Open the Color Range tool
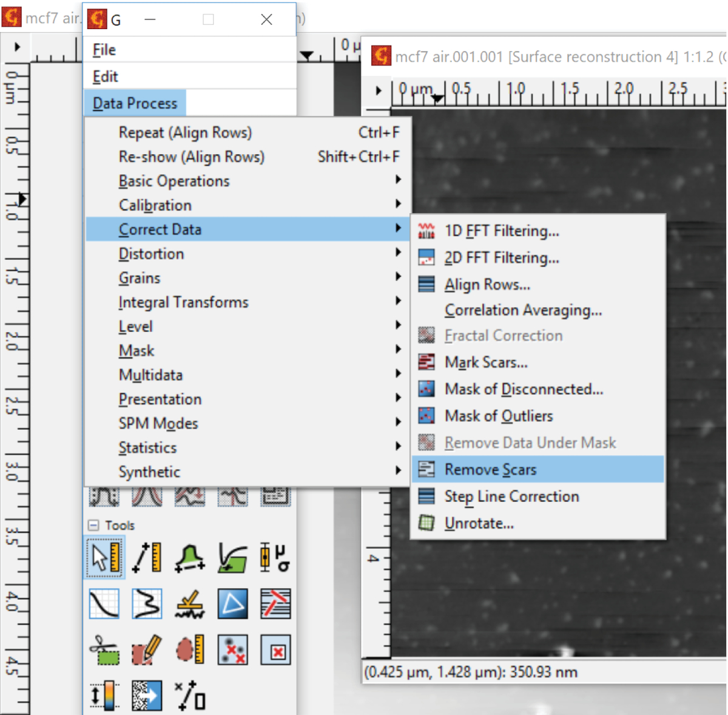This screenshot has height=715, width=728. (105, 696)
